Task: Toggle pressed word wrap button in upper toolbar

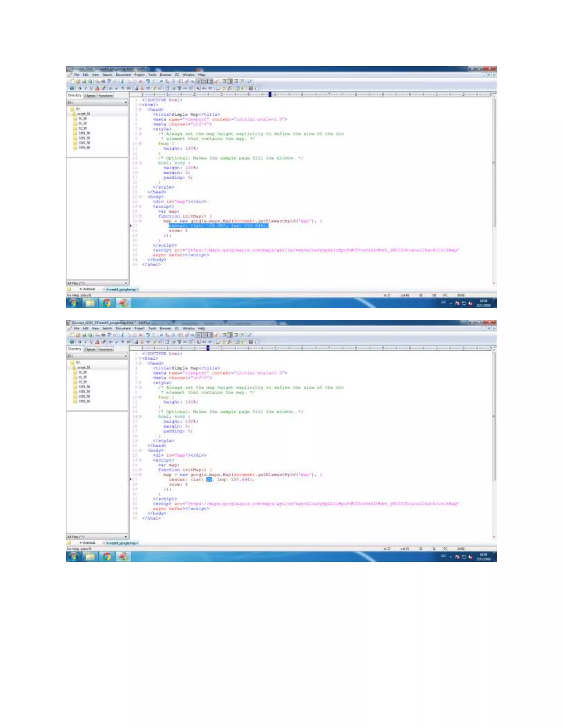Action: (198, 81)
